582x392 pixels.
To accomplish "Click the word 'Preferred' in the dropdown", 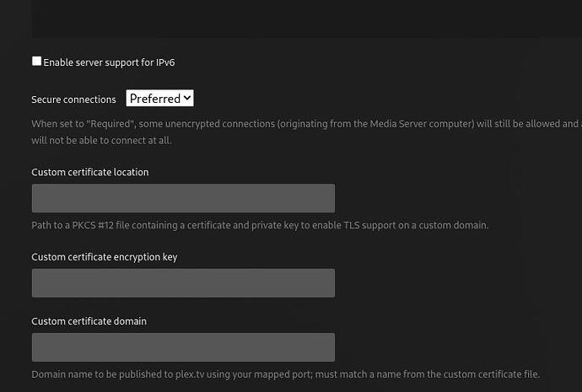I will click(x=154, y=99).
